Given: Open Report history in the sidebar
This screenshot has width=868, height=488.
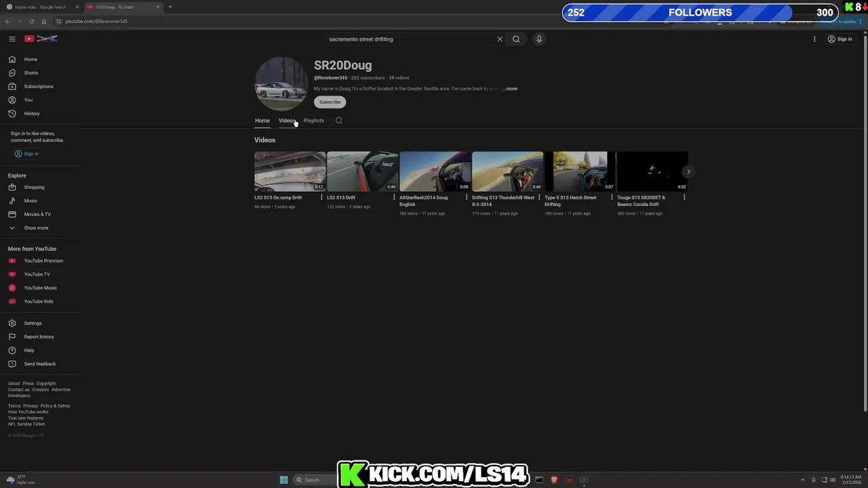Looking at the screenshot, I should tap(41, 337).
